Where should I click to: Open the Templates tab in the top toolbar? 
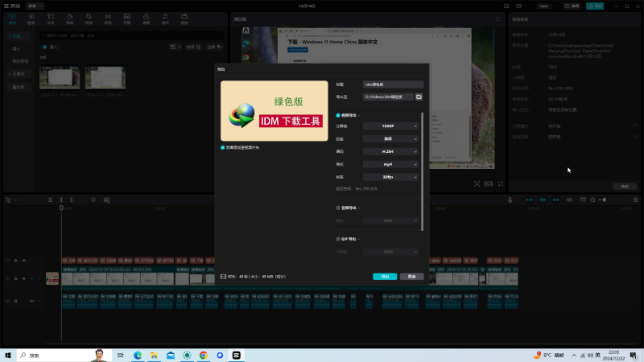pos(184,19)
